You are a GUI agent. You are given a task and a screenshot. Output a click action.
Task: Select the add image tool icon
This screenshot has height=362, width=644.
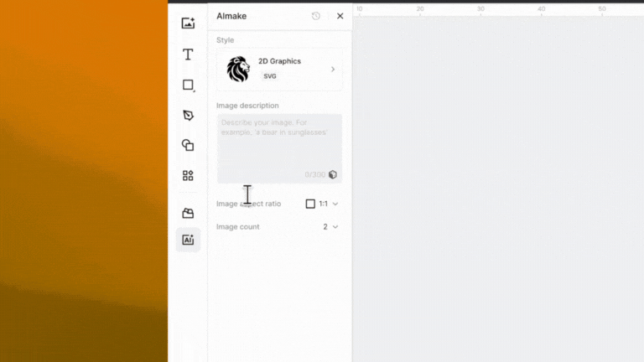pos(188,23)
